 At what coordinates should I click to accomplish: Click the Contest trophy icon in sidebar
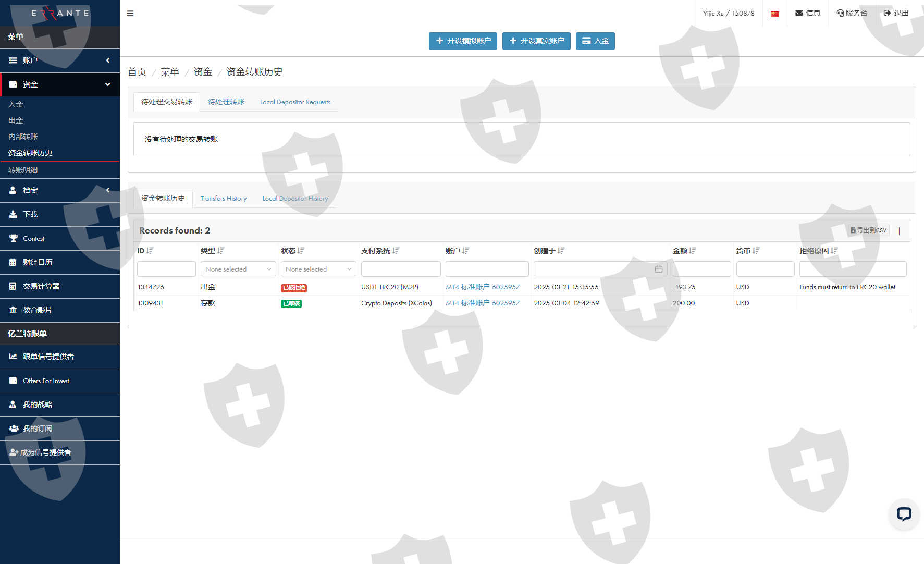pyautogui.click(x=13, y=238)
